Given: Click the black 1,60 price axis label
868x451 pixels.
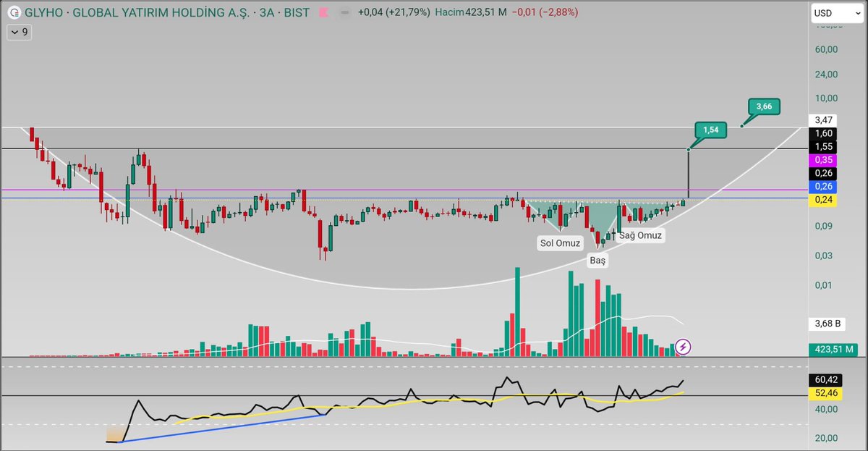Looking at the screenshot, I should (x=824, y=133).
